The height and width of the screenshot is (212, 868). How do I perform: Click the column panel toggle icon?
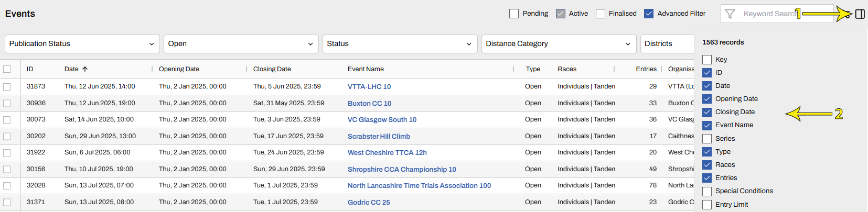tap(860, 14)
